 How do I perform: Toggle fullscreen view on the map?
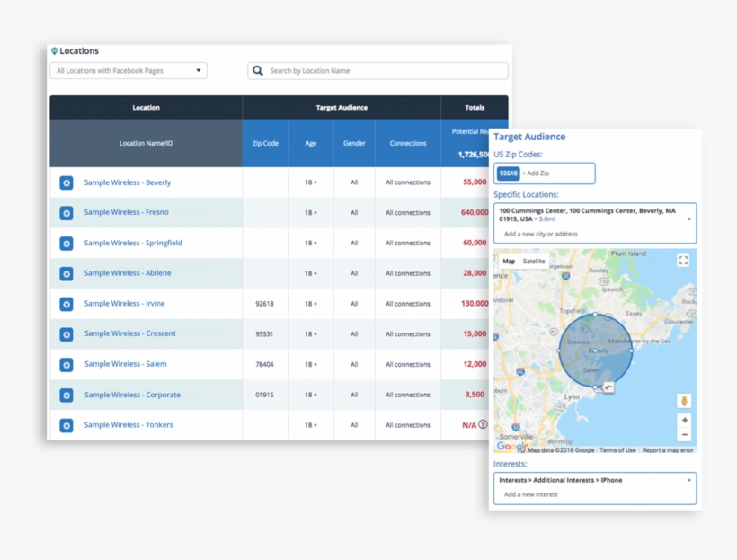[x=683, y=261]
